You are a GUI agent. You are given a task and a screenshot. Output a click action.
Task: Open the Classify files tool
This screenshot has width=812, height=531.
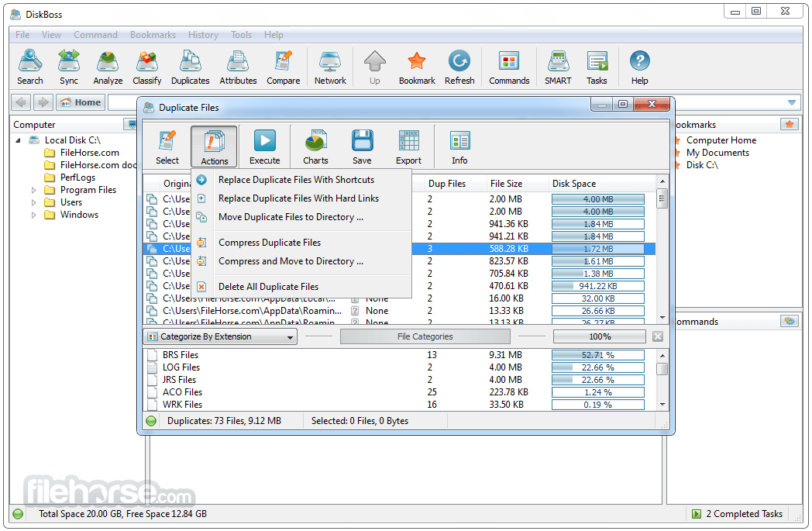click(147, 67)
